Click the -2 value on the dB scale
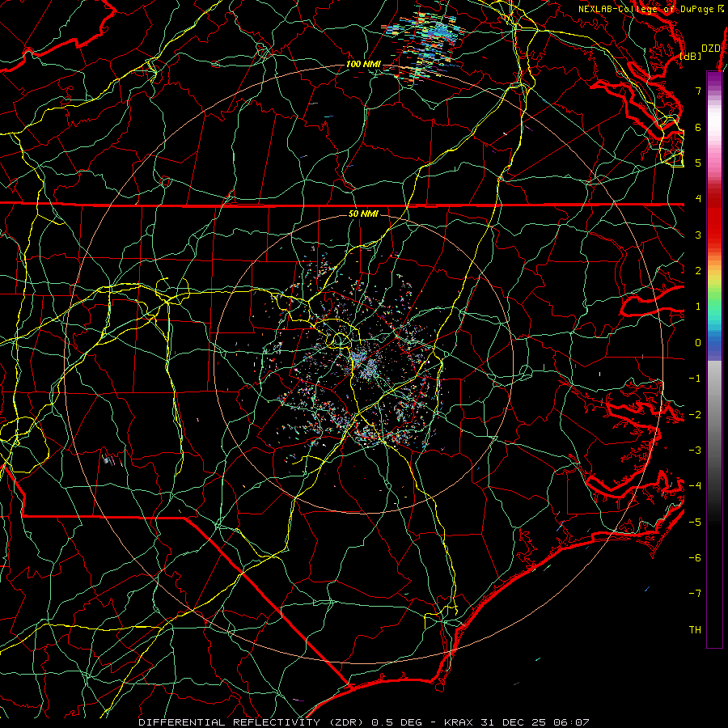Screen dimensions: 728x728 [x=695, y=415]
